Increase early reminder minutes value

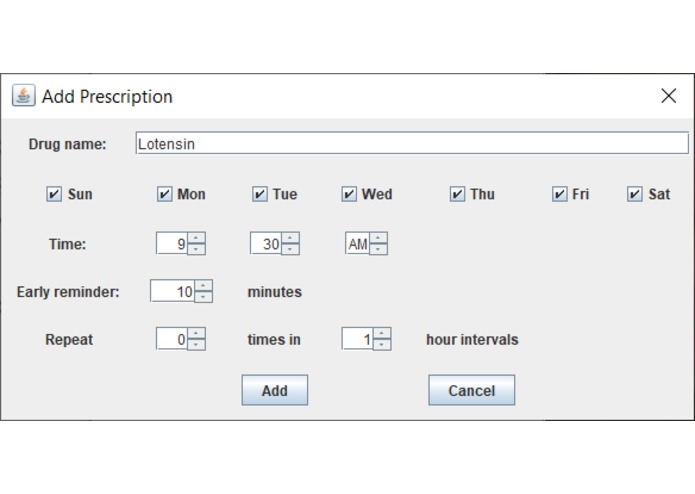pyautogui.click(x=203, y=285)
